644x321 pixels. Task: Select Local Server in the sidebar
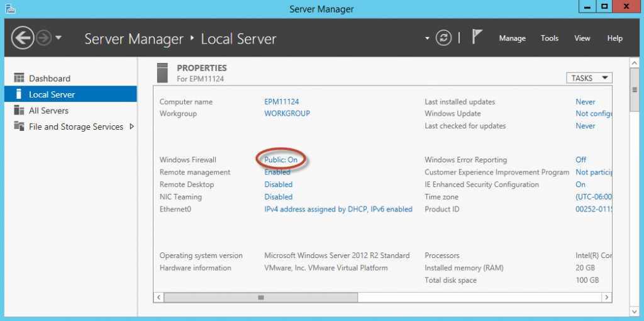[70, 94]
